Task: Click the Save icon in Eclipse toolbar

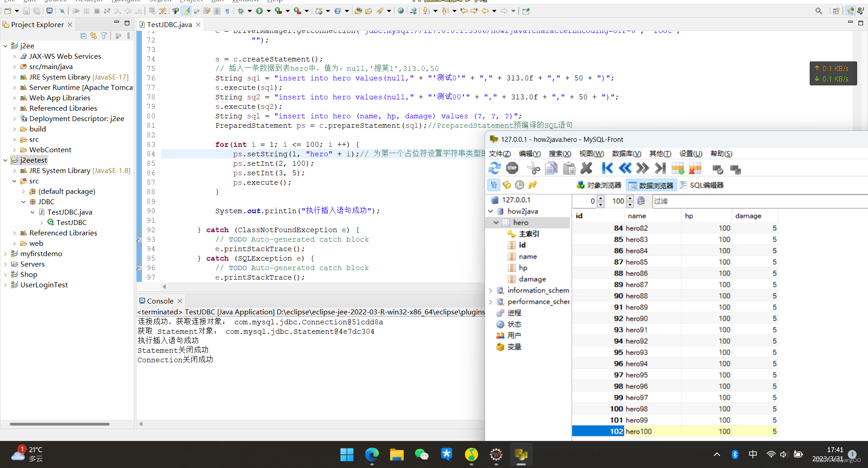Action: pos(26,11)
